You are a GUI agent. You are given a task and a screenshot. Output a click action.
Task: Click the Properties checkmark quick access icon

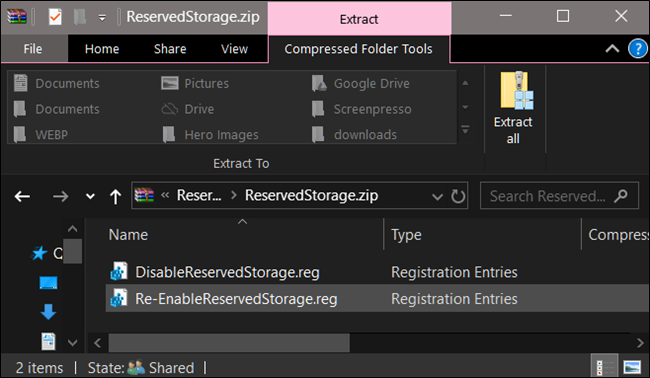(x=55, y=17)
